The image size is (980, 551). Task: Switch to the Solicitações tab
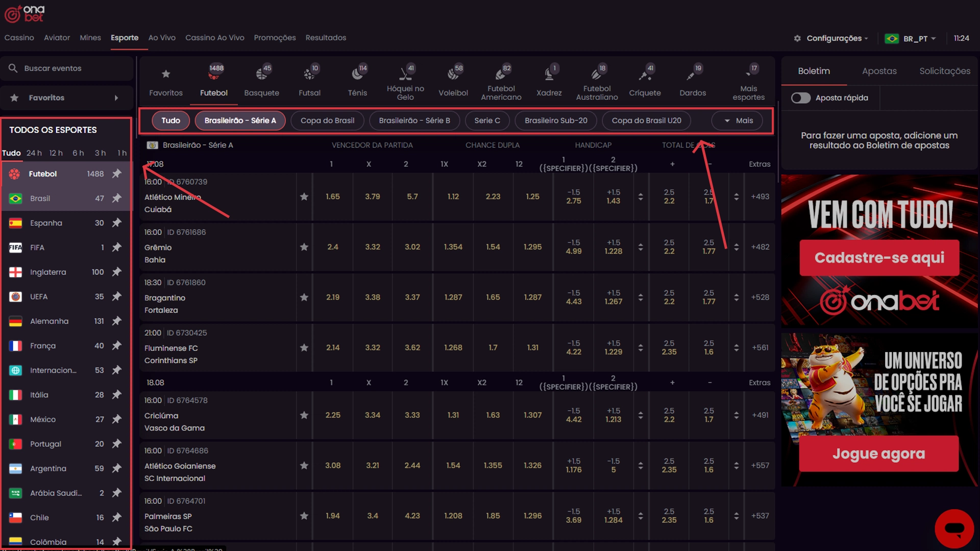pyautogui.click(x=945, y=71)
